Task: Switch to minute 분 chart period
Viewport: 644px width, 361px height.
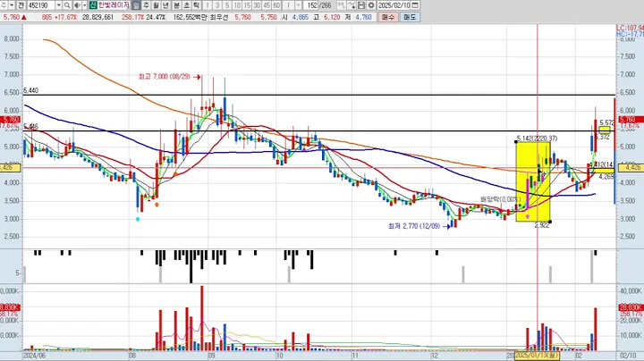Action: pos(176,5)
